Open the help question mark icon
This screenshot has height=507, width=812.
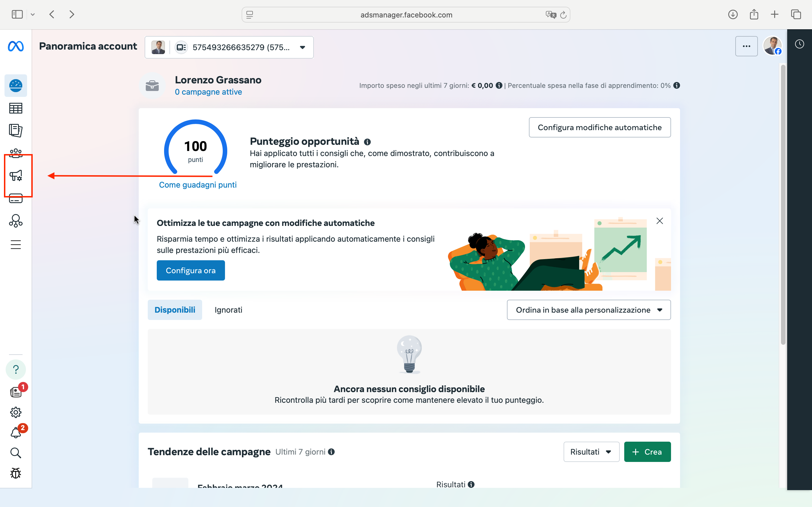click(16, 370)
